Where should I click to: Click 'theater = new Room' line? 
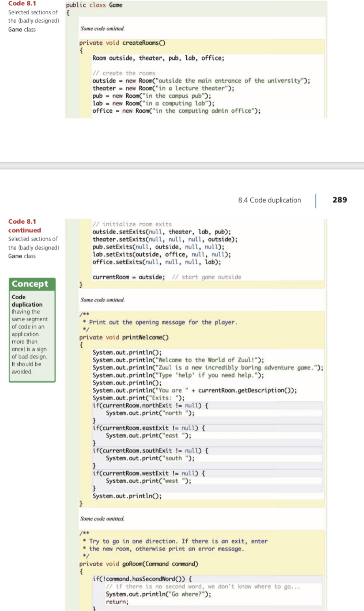163,88
